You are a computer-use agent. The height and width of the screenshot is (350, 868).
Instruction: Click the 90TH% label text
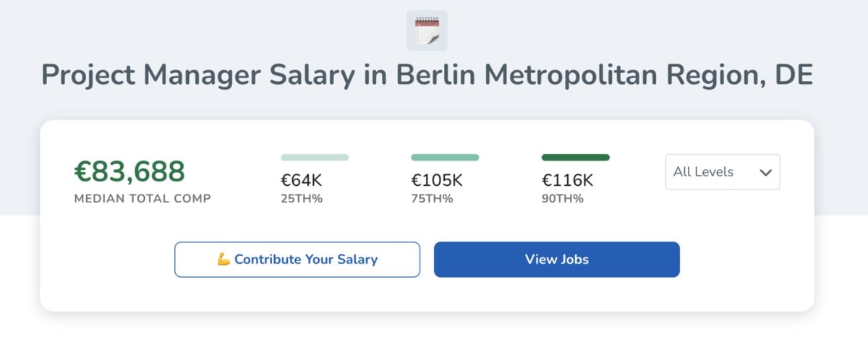[x=562, y=199]
